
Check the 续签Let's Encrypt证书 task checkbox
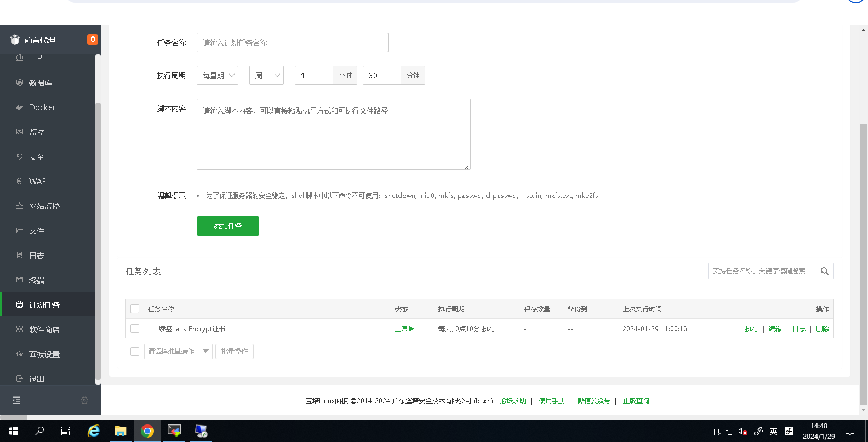coord(135,328)
